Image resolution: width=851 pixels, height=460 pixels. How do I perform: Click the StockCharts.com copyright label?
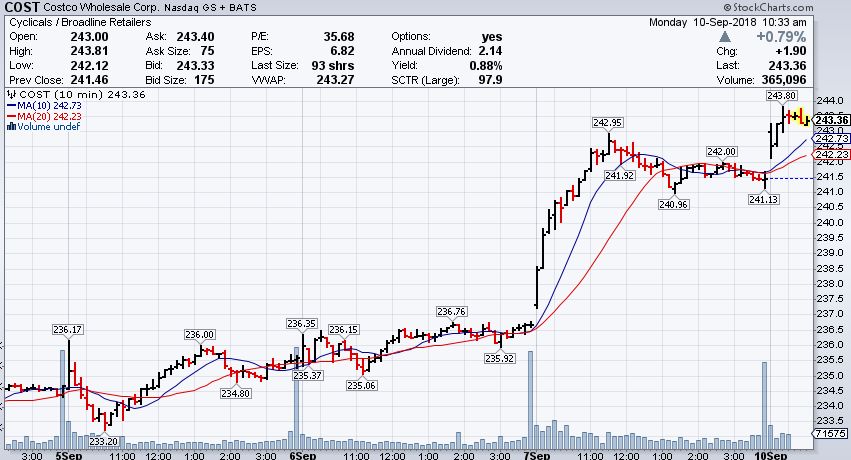(769, 7)
